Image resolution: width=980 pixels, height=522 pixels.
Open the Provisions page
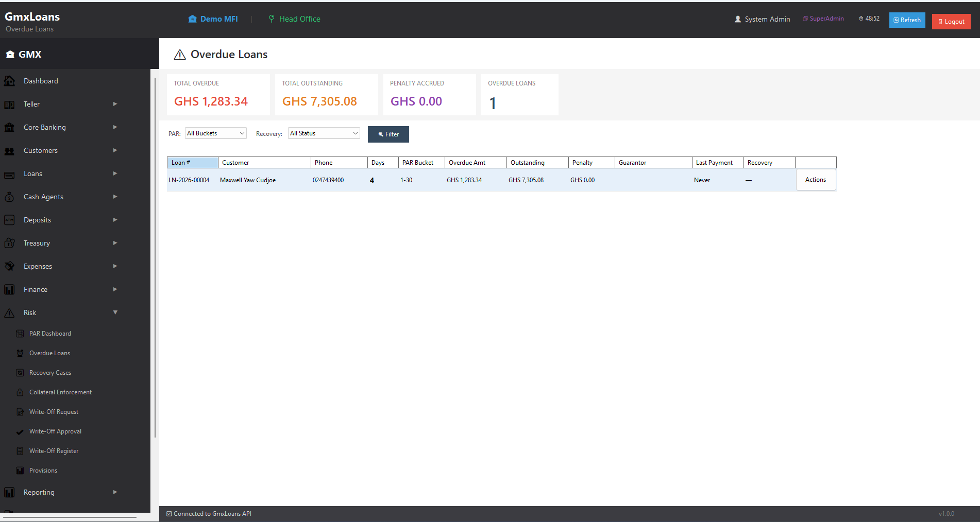[43, 471]
